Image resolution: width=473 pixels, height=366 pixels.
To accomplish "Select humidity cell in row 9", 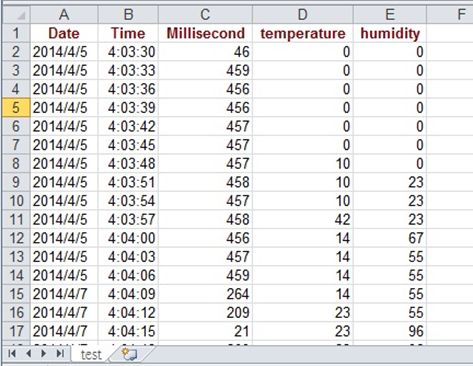I will click(390, 182).
